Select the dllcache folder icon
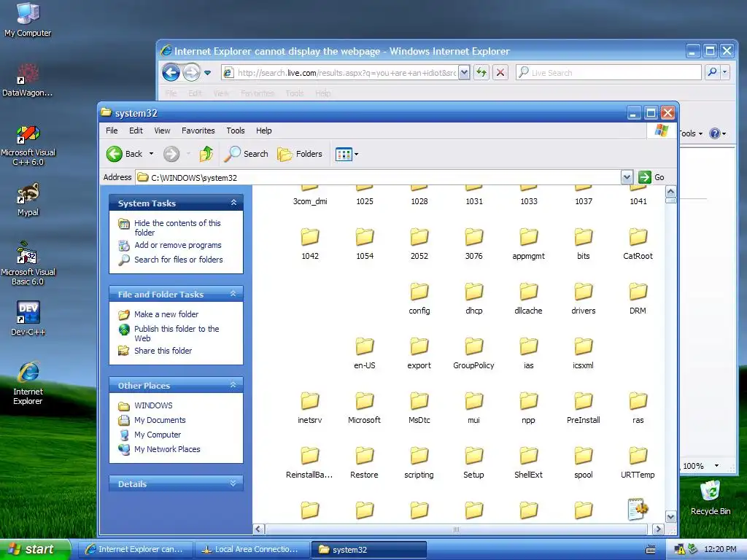Viewport: 747px width, 560px height. (x=528, y=292)
